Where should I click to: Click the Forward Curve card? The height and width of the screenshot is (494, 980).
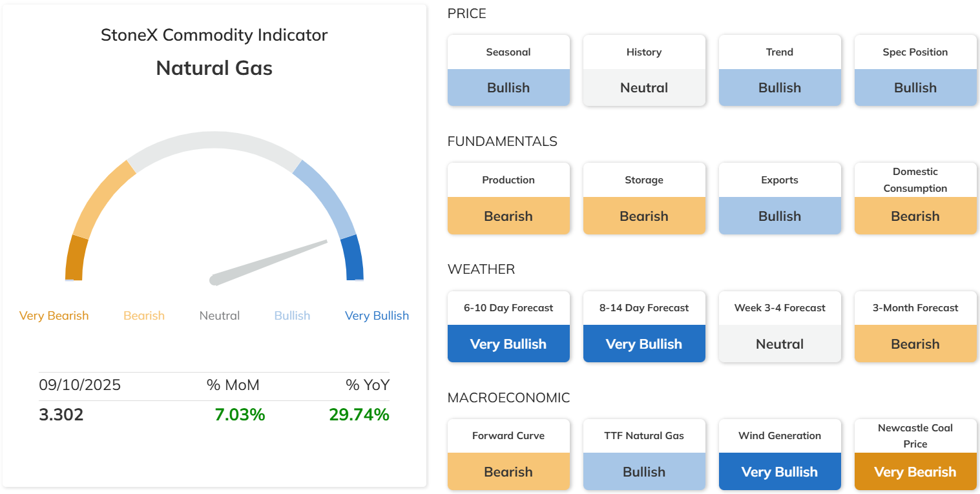508,454
